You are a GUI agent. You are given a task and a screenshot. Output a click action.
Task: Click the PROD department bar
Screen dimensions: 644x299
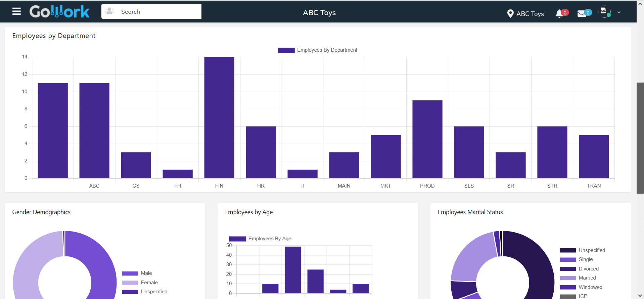[427, 139]
